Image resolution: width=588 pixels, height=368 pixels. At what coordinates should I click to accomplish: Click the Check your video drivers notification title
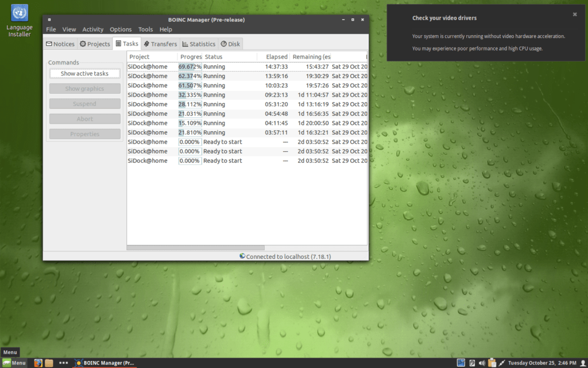tap(444, 18)
